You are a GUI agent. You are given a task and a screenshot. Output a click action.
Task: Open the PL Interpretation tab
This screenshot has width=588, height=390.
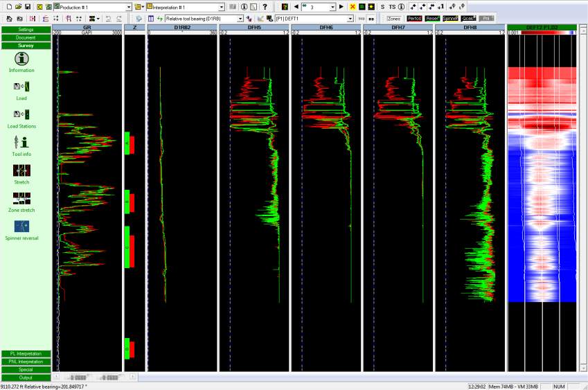tap(26, 353)
